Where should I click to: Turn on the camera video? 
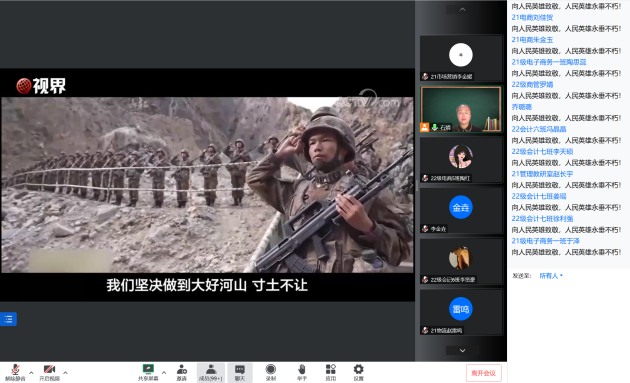click(49, 373)
